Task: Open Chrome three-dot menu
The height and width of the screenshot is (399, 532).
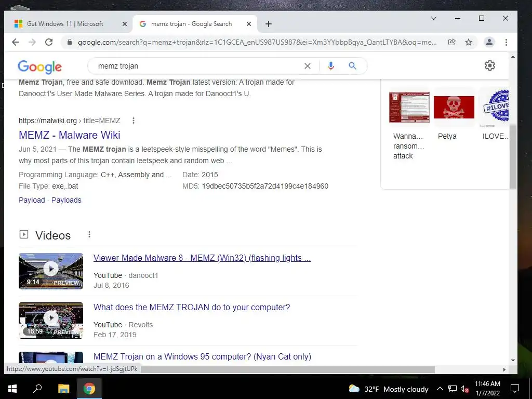Action: (x=506, y=42)
